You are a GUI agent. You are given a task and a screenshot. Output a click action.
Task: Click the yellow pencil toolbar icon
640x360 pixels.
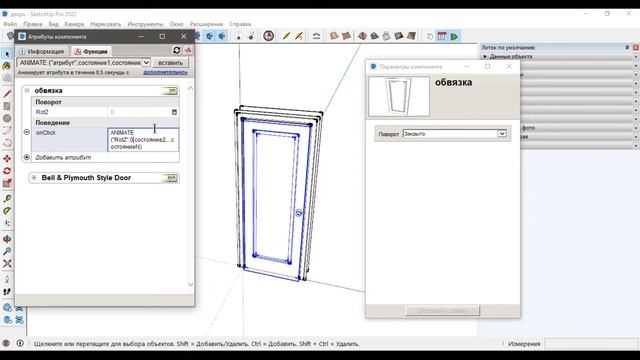point(286,36)
